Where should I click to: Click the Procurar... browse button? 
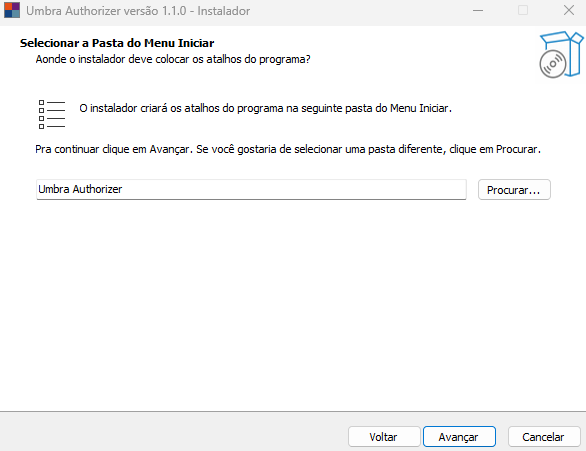point(514,190)
